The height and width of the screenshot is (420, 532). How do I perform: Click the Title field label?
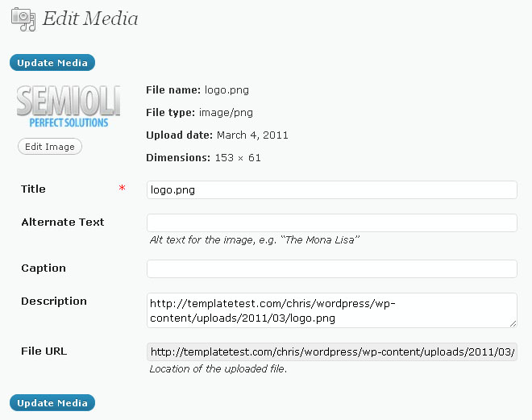(33, 189)
